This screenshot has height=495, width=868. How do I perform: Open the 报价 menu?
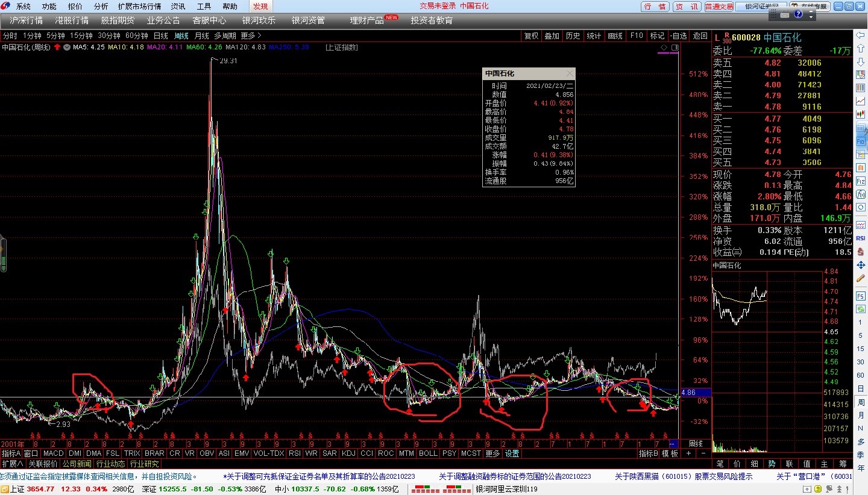point(75,6)
